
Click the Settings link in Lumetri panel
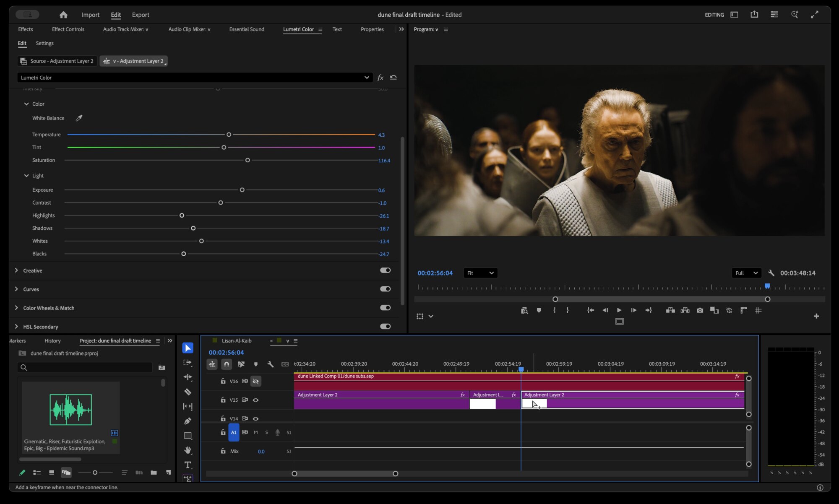(44, 43)
